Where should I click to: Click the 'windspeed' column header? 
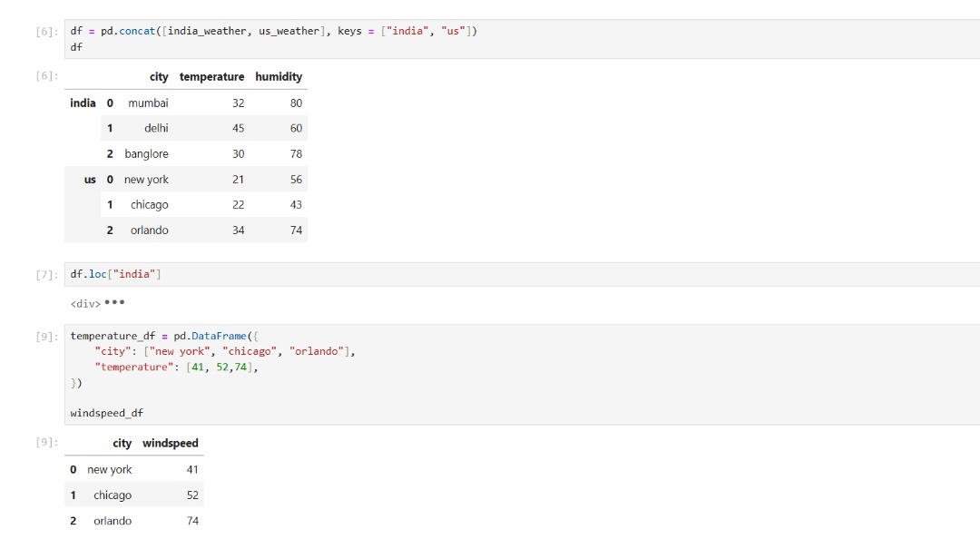click(x=170, y=444)
